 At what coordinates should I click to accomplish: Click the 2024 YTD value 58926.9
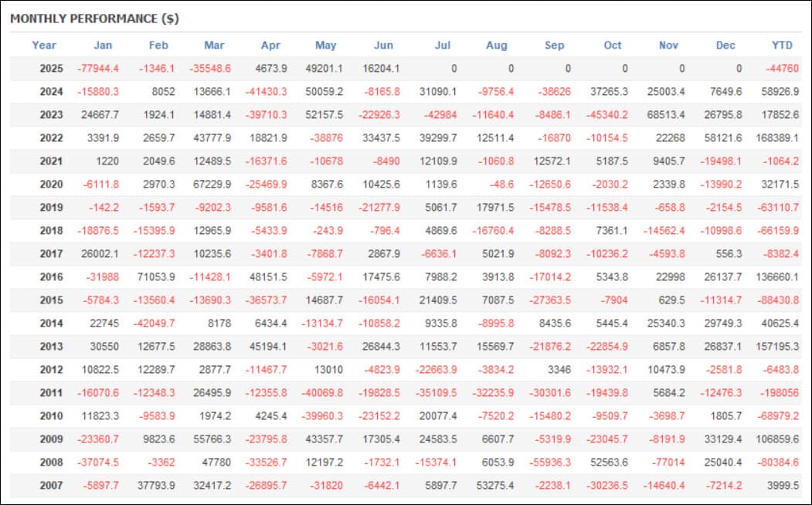point(780,92)
